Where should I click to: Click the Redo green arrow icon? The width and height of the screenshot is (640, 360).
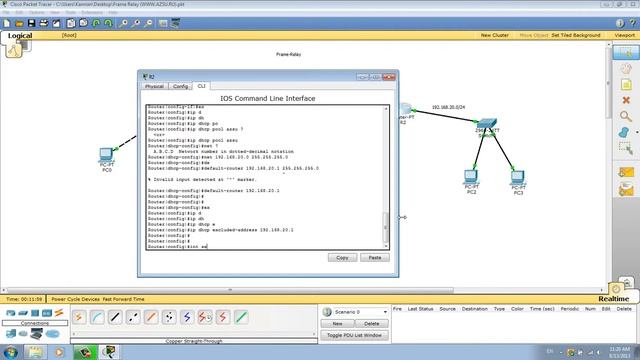point(108,23)
